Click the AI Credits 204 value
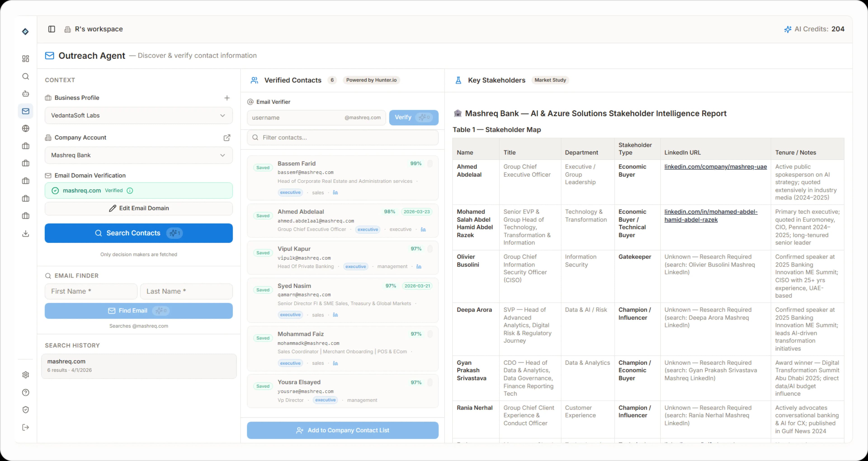Viewport: 868px width, 461px height. coord(838,29)
